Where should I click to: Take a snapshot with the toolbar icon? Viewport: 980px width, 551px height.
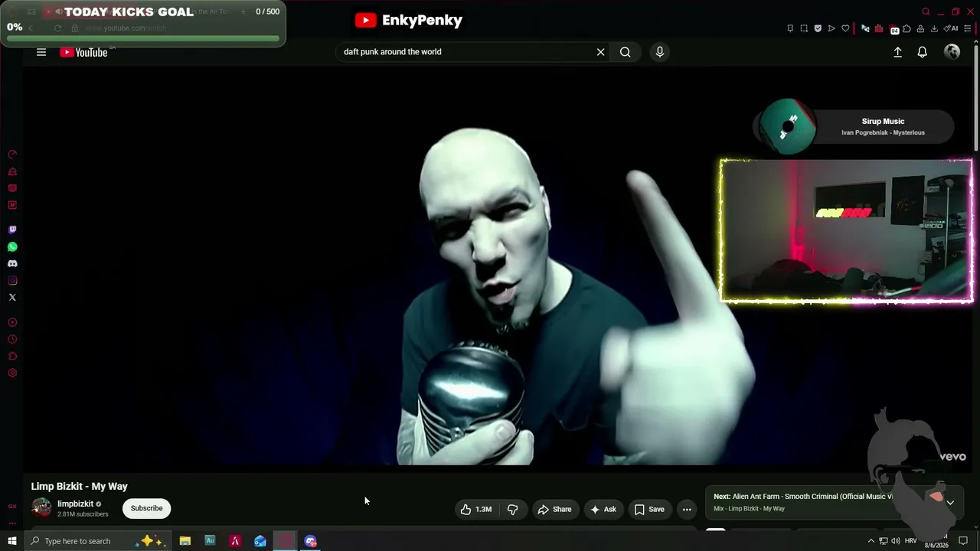click(804, 28)
